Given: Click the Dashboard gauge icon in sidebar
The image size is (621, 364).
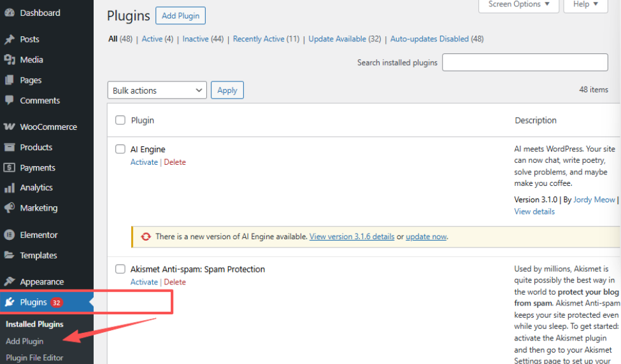Looking at the screenshot, I should click(x=10, y=13).
